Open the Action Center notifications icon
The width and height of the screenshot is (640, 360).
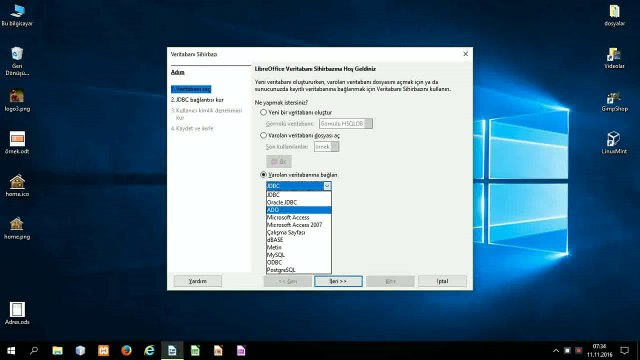point(624,351)
